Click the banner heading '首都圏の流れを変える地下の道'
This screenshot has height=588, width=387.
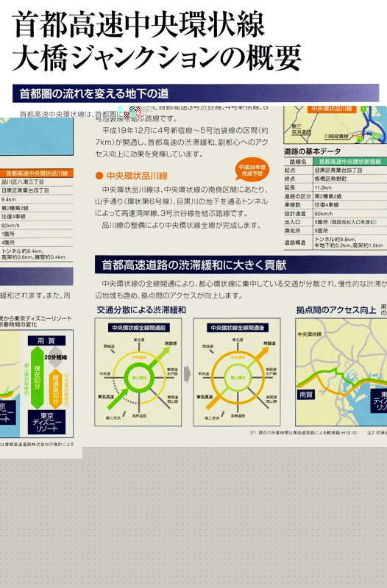point(94,93)
